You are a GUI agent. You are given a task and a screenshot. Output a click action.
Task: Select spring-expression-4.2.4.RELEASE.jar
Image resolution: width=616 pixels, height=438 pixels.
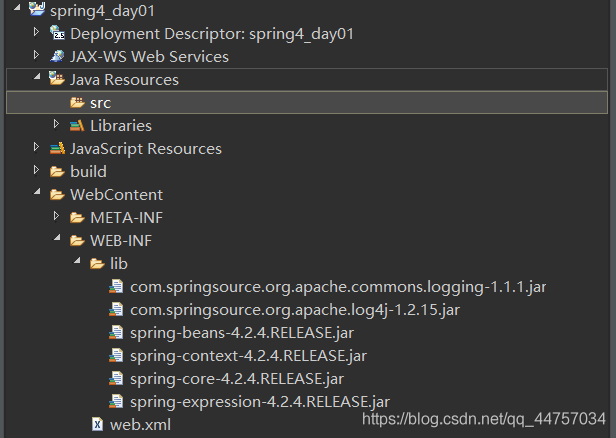click(260, 402)
